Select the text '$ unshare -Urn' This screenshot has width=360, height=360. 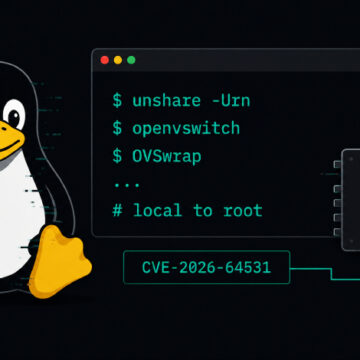pos(181,101)
